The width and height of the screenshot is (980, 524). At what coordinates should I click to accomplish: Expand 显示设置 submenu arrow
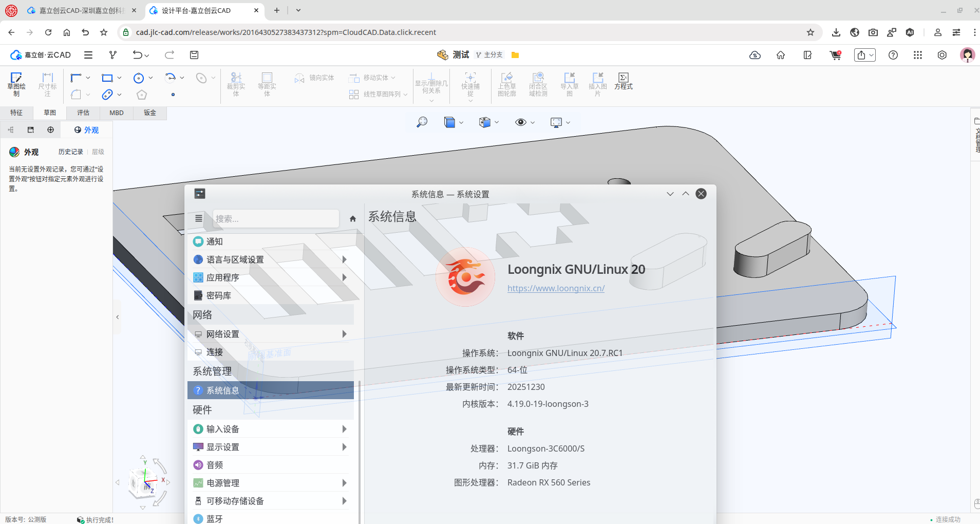pos(344,447)
